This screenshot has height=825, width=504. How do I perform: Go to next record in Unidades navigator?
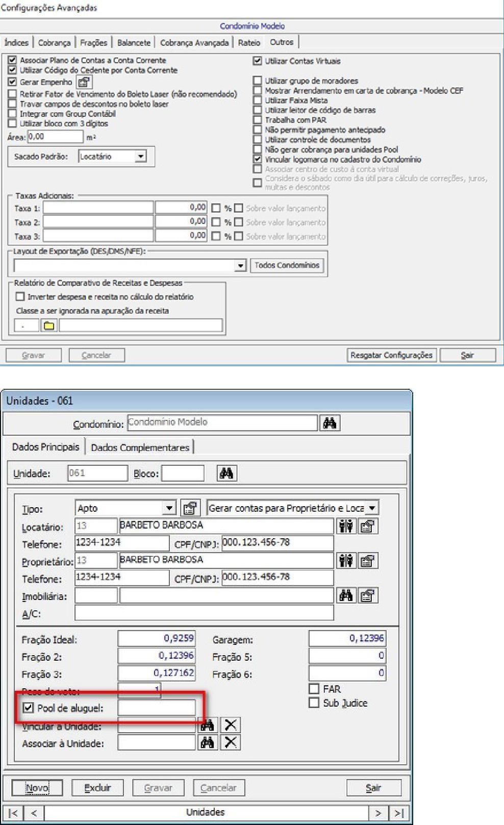click(378, 813)
